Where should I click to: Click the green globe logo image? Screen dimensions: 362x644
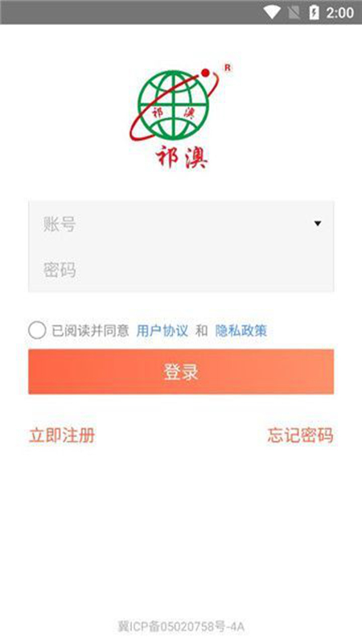(x=173, y=105)
